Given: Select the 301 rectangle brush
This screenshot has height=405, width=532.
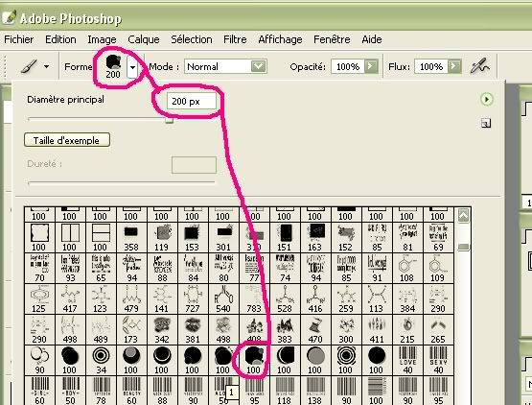Looking at the screenshot, I should pyautogui.click(x=223, y=237).
